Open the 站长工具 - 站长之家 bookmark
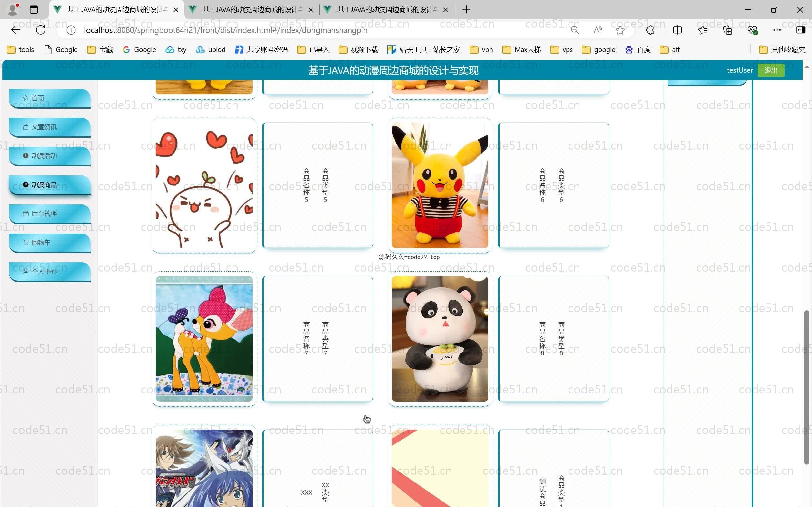 423,50
